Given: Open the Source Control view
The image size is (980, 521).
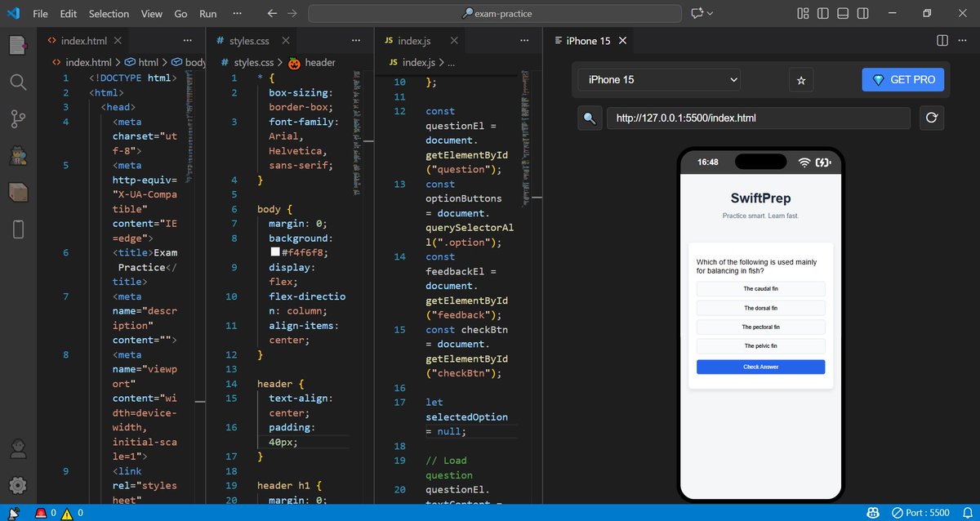Looking at the screenshot, I should [18, 119].
